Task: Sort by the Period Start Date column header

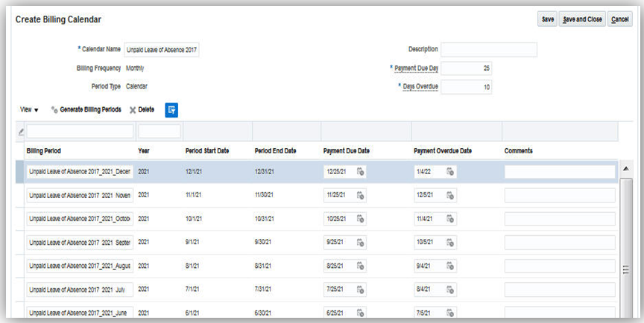Action: (x=207, y=151)
